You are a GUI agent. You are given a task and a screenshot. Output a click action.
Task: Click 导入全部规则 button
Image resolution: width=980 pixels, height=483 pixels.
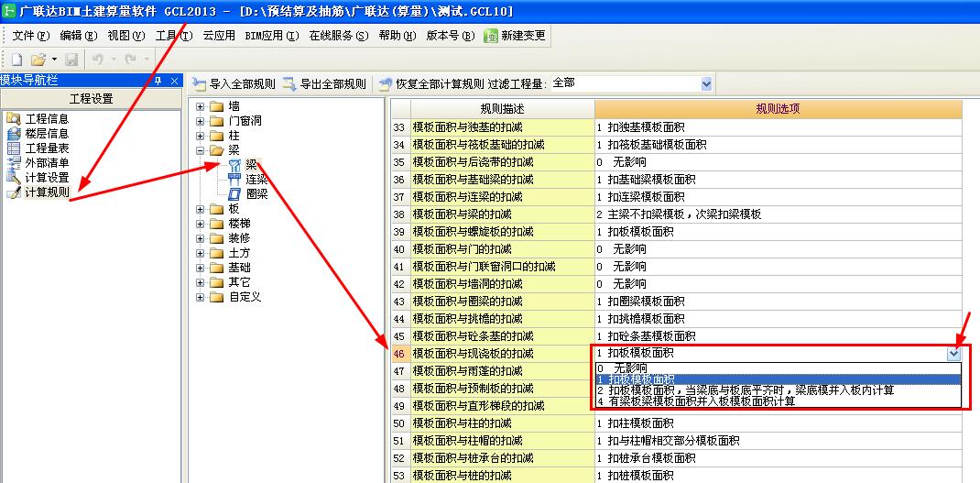tap(234, 83)
